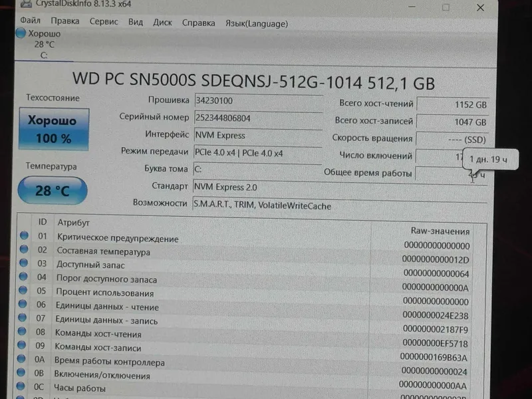This screenshot has width=532, height=399.
Task: Open the Диск menu
Action: 162,23
